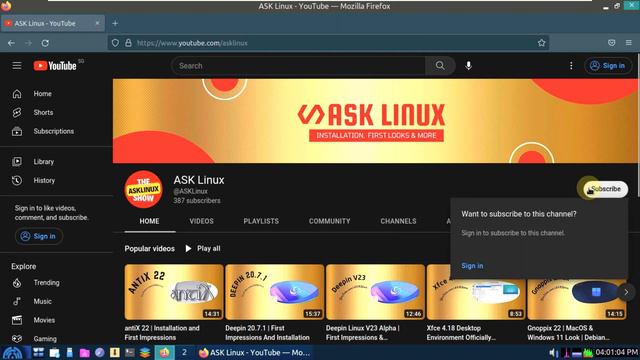Click the YouTube logo
Viewport: 640px width, 360px height.
(x=55, y=66)
